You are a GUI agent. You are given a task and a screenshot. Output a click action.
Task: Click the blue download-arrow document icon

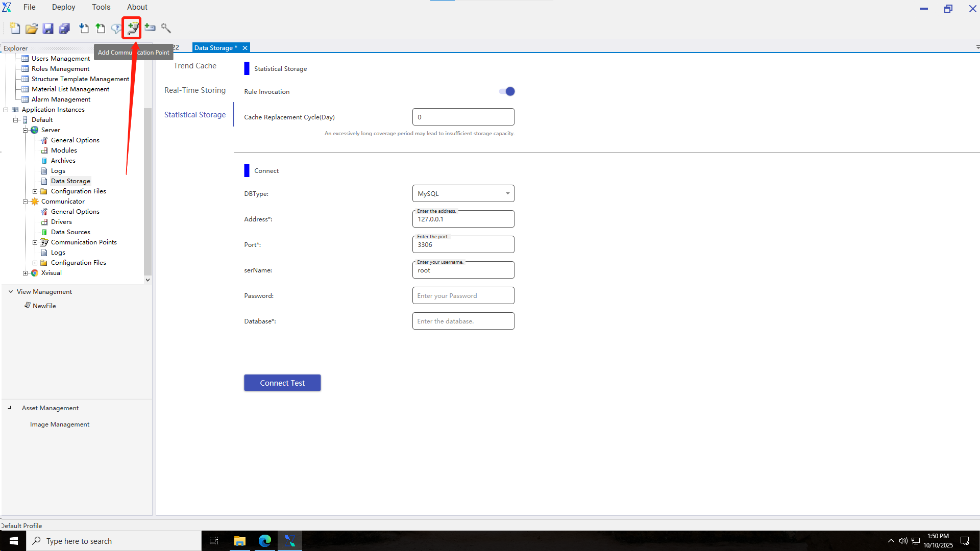point(84,29)
